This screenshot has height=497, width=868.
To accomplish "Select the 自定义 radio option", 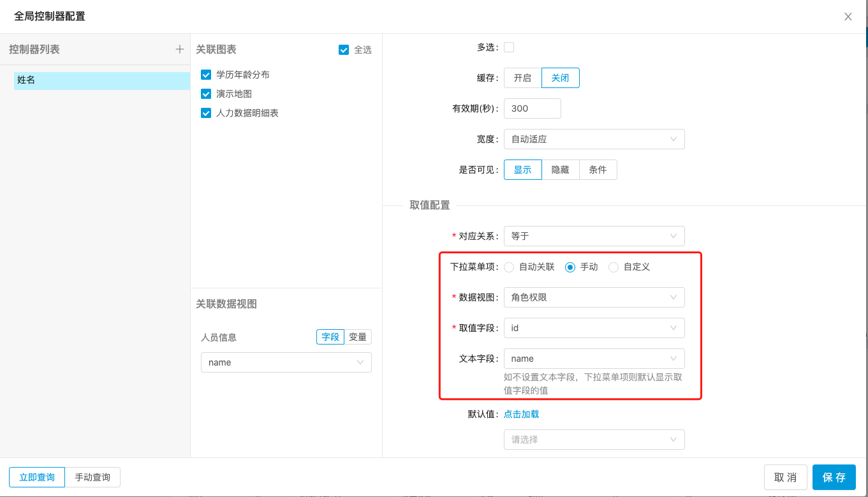I will click(x=614, y=267).
